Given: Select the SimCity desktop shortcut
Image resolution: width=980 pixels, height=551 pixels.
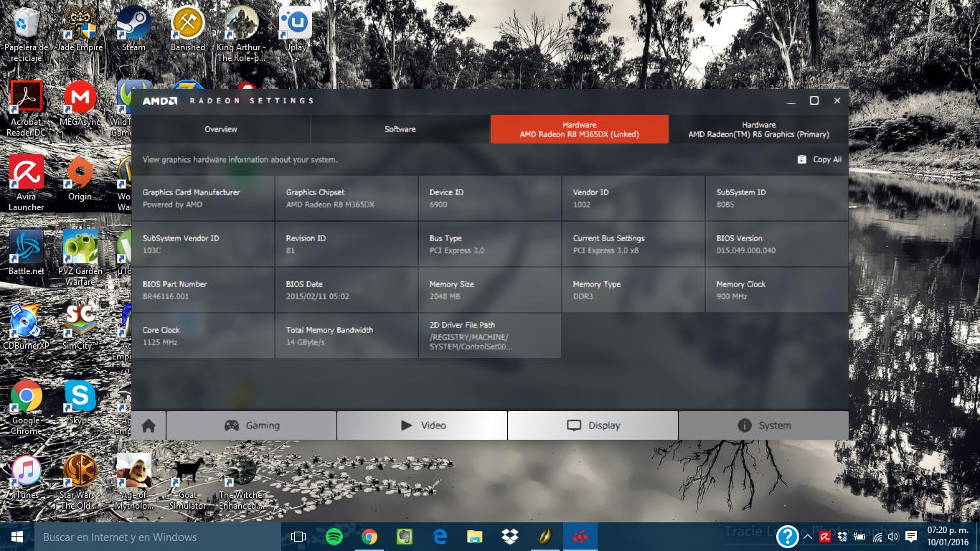Looking at the screenshot, I should click(x=80, y=328).
